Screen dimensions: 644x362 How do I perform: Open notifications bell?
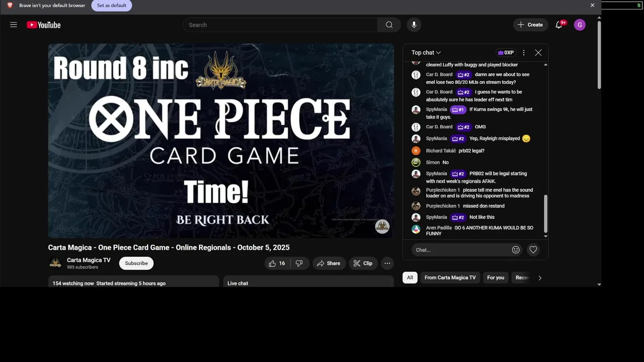[558, 25]
